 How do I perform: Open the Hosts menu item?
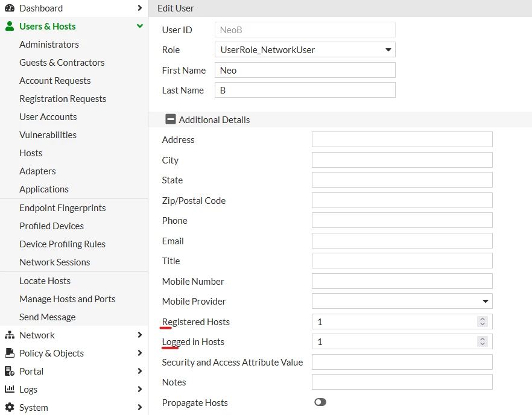[x=31, y=153]
